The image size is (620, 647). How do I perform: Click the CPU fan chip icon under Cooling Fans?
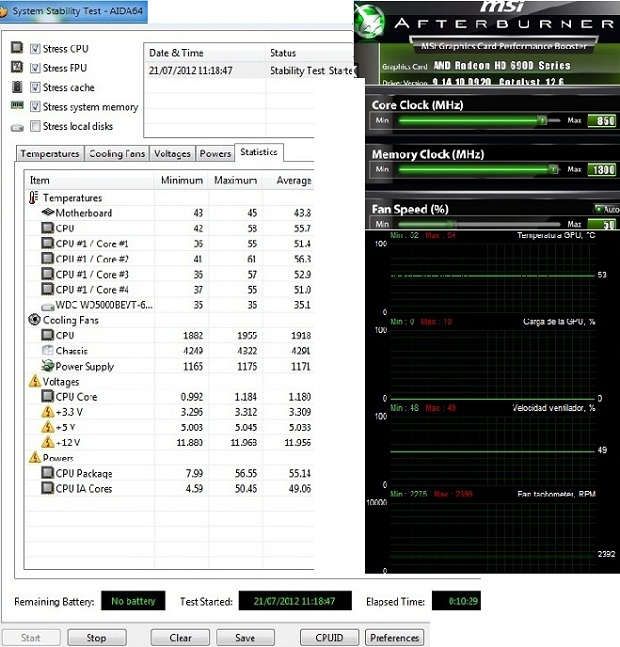click(48, 335)
